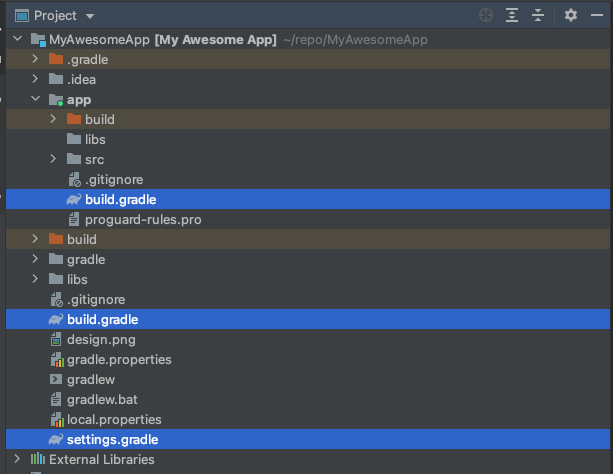
Task: Expand the src folder
Action: pos(53,160)
